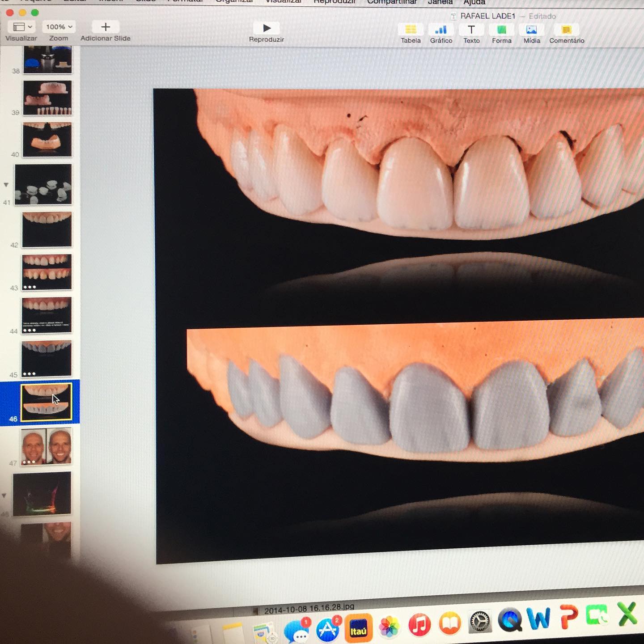Open the Janela menu
Screen dimensions: 644x644
(440, 2)
